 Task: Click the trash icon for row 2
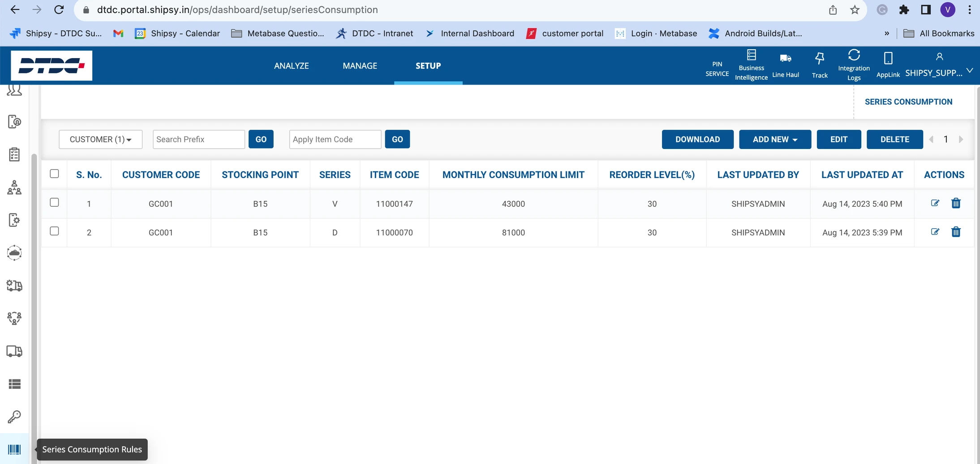click(956, 232)
